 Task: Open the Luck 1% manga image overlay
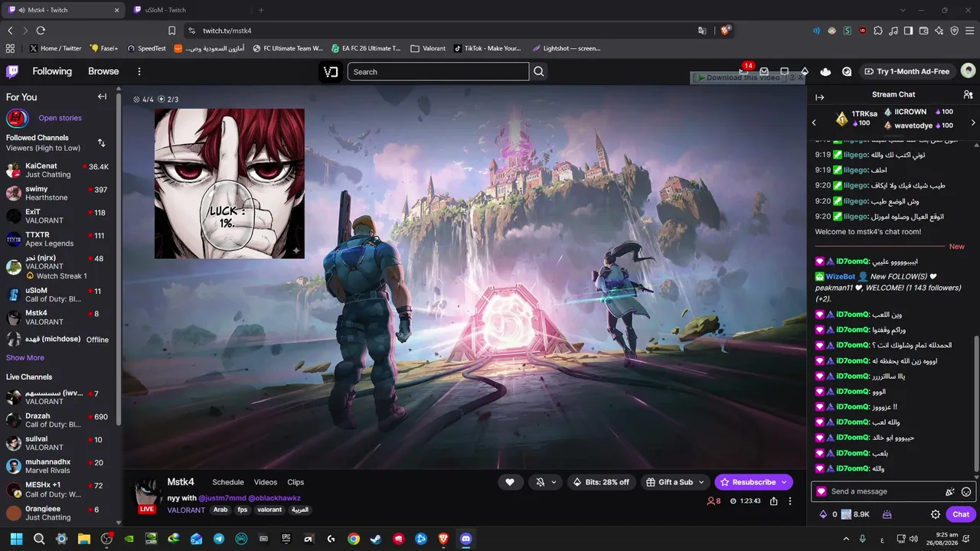click(230, 184)
